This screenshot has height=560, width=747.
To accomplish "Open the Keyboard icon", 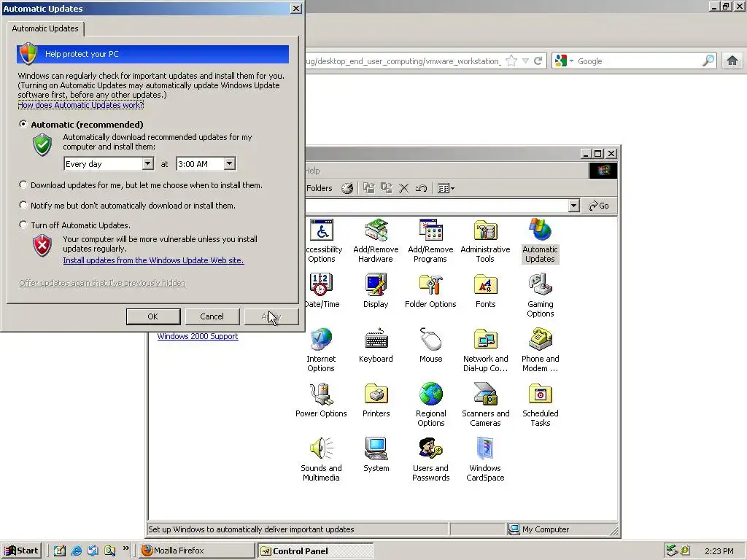I will click(x=376, y=345).
